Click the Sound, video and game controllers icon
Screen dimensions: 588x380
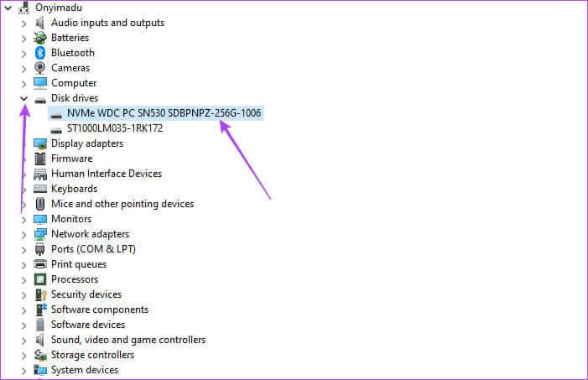coord(39,340)
